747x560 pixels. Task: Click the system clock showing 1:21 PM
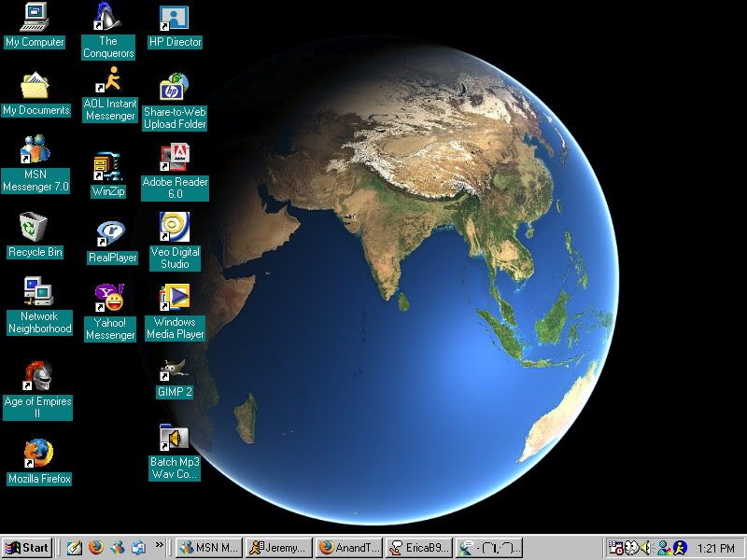tap(716, 548)
